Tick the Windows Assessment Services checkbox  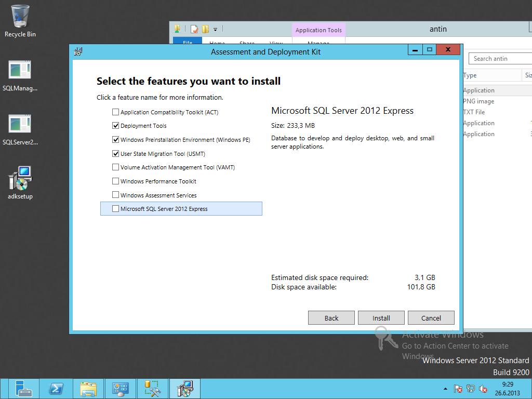[116, 195]
